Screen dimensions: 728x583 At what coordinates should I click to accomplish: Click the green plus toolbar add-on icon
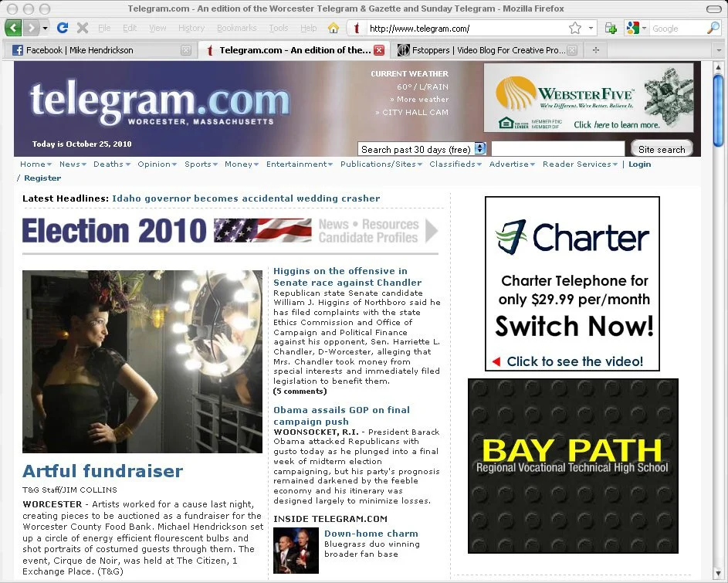(x=611, y=29)
